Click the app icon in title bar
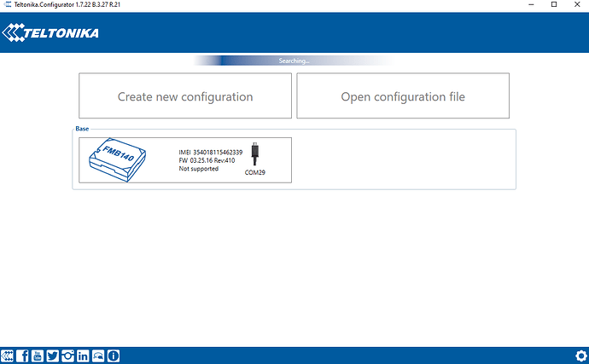This screenshot has height=364, width=589. 7,4
